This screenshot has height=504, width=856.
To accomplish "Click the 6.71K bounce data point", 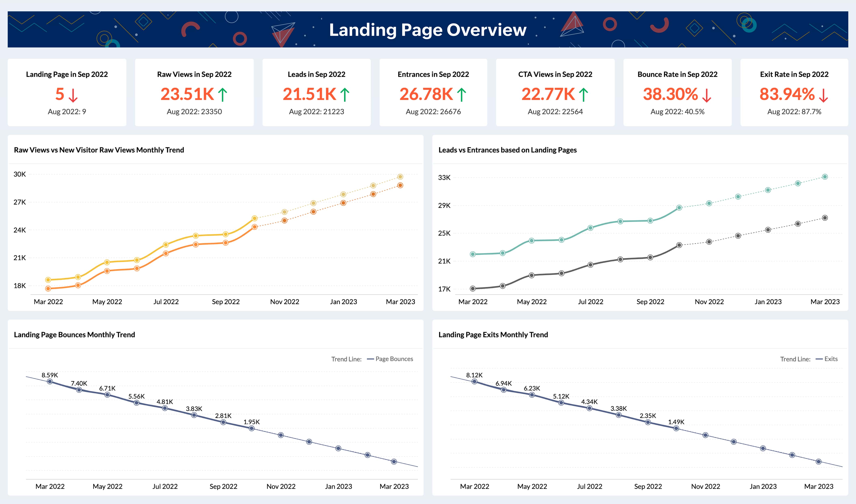I will pyautogui.click(x=107, y=395).
